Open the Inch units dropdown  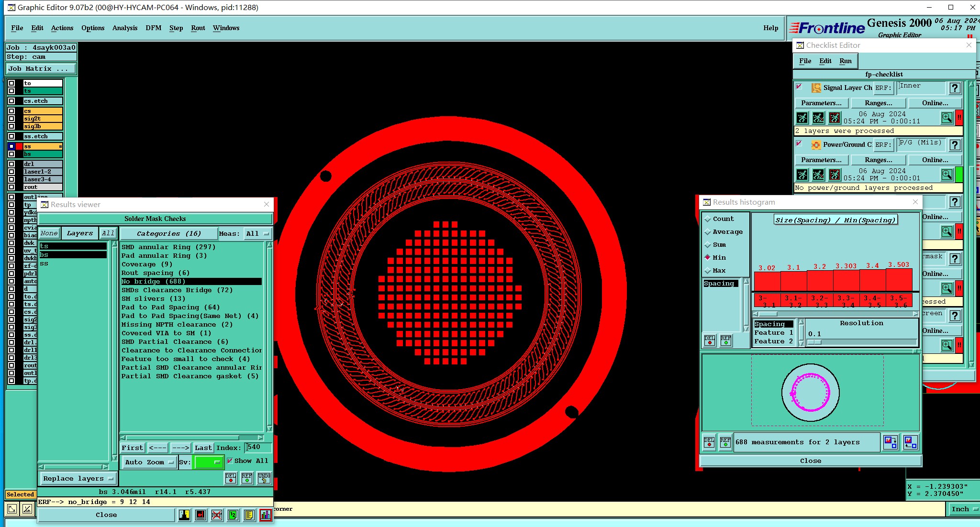(964, 509)
